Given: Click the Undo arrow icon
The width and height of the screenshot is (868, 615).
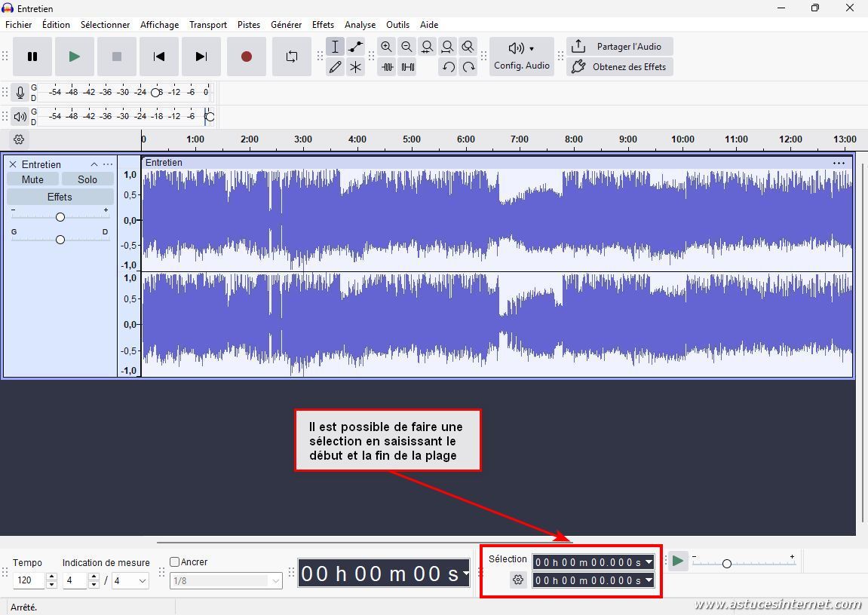Looking at the screenshot, I should pyautogui.click(x=448, y=67).
